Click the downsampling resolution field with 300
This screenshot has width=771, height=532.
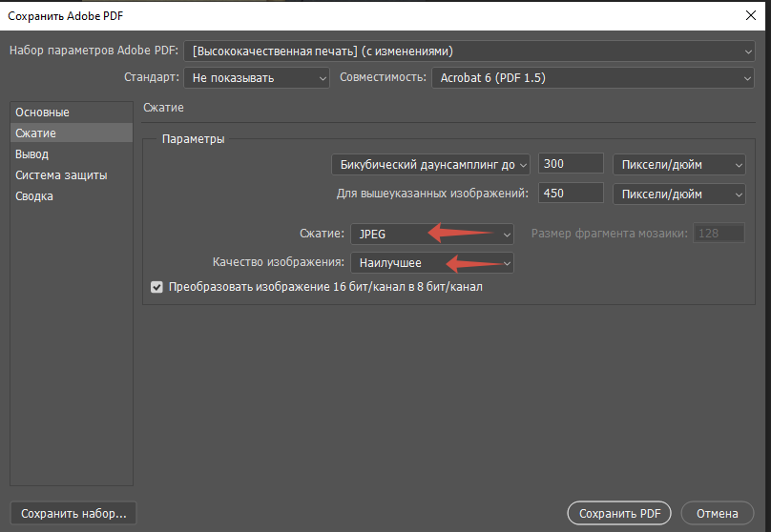571,164
